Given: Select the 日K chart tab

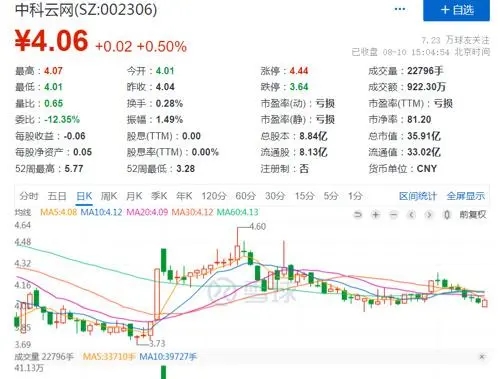Looking at the screenshot, I should point(84,196).
